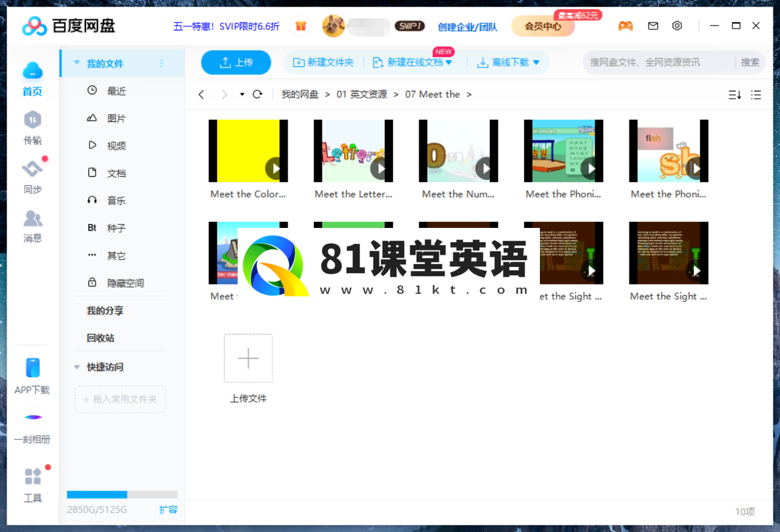This screenshot has width=780, height=532.
Task: Click the APP下载 phone icon
Action: pos(32,367)
